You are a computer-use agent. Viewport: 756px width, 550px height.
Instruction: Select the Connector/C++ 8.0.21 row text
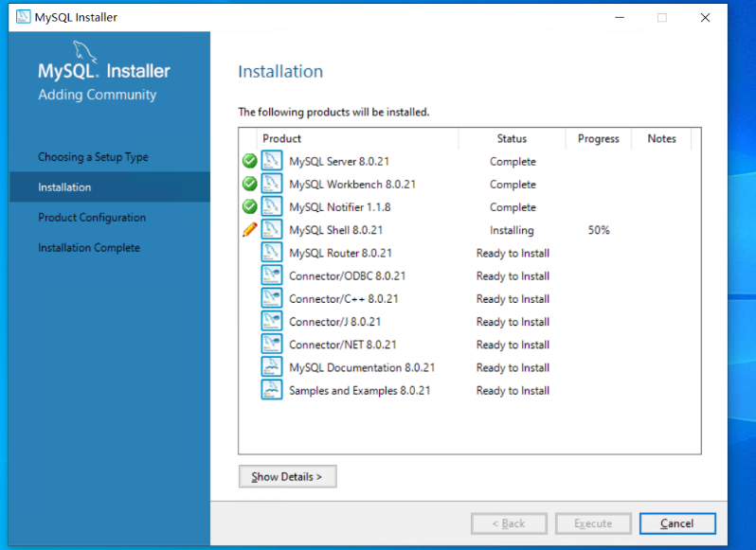pyautogui.click(x=344, y=298)
